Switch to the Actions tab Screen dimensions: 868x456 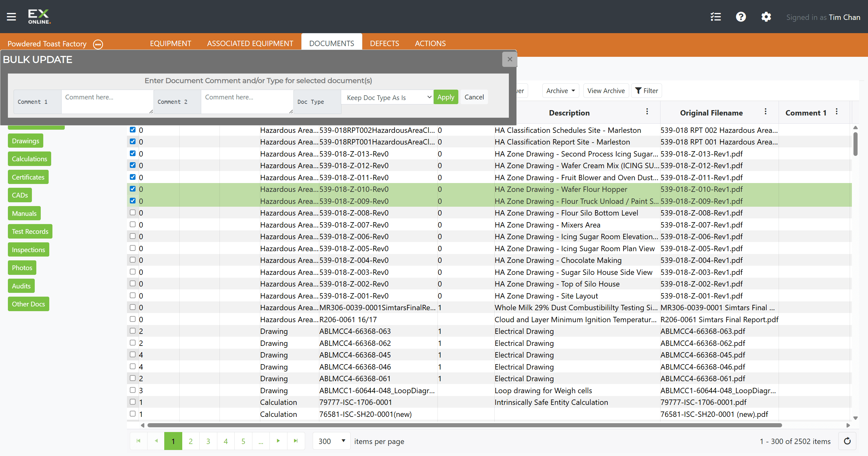pyautogui.click(x=430, y=44)
